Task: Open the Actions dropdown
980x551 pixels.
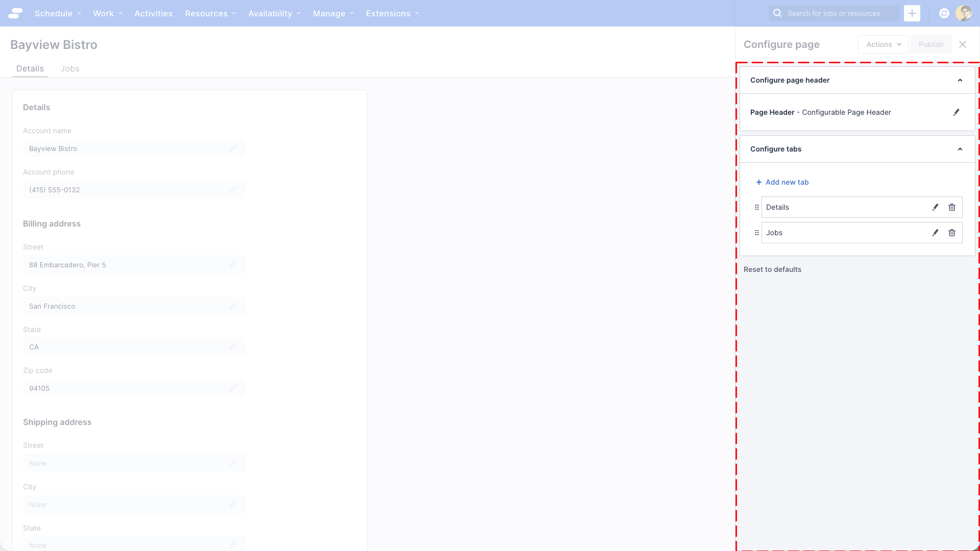Action: click(883, 44)
